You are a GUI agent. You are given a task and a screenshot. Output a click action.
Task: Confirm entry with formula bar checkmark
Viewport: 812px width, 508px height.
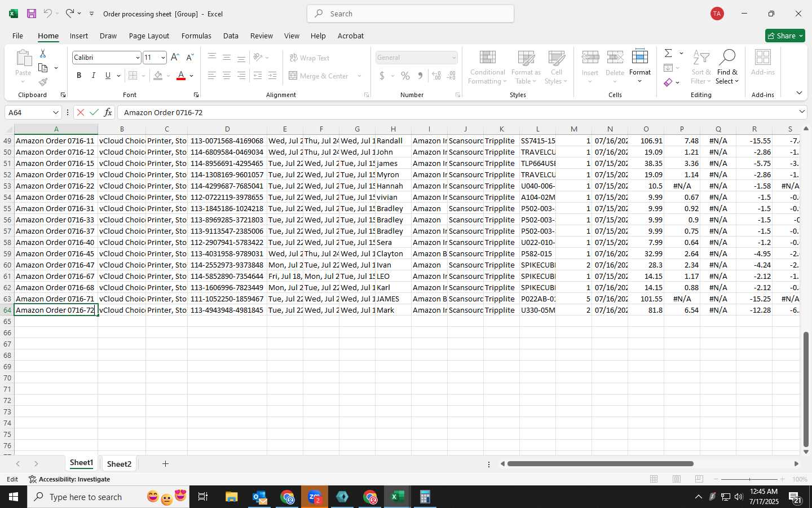[94, 112]
